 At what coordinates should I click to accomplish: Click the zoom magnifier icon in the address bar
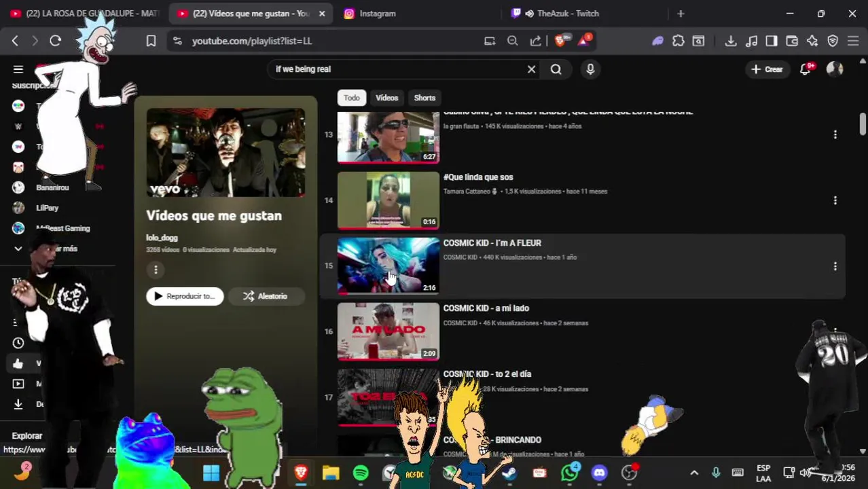coord(513,41)
